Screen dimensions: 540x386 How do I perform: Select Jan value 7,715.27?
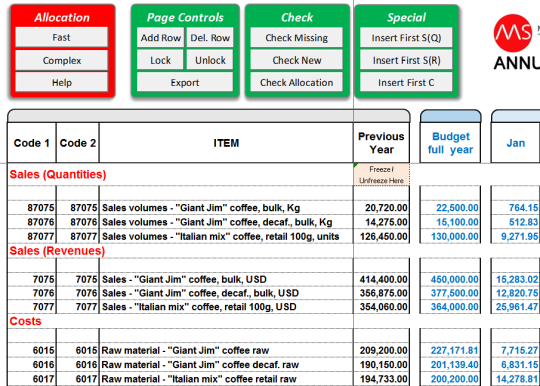[516, 350]
